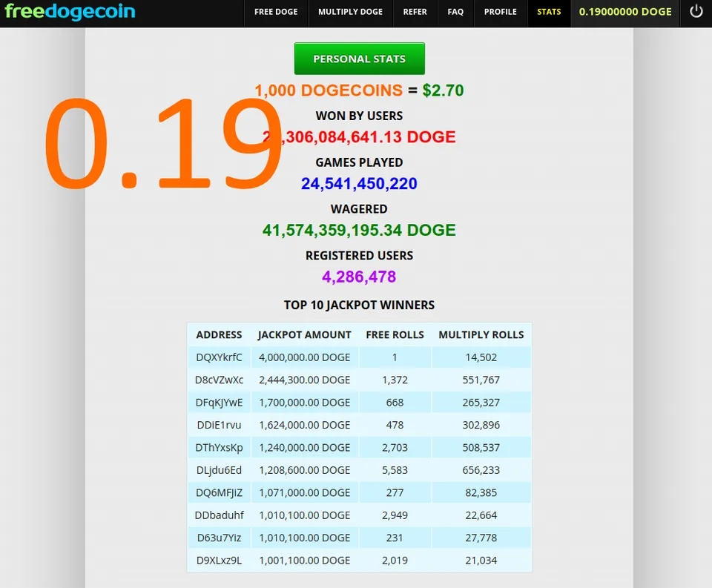Click jackpot amount 4,000,000.00 DOGE

point(304,357)
